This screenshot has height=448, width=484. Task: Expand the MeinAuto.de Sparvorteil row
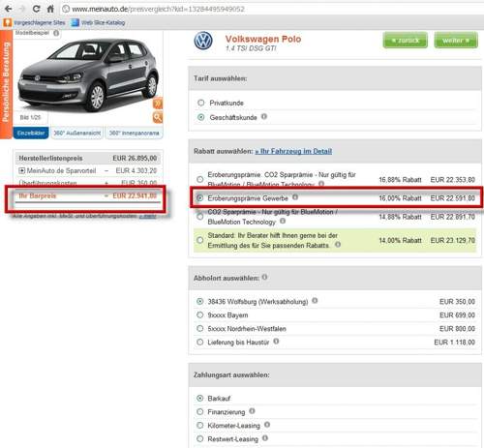[x=21, y=170]
